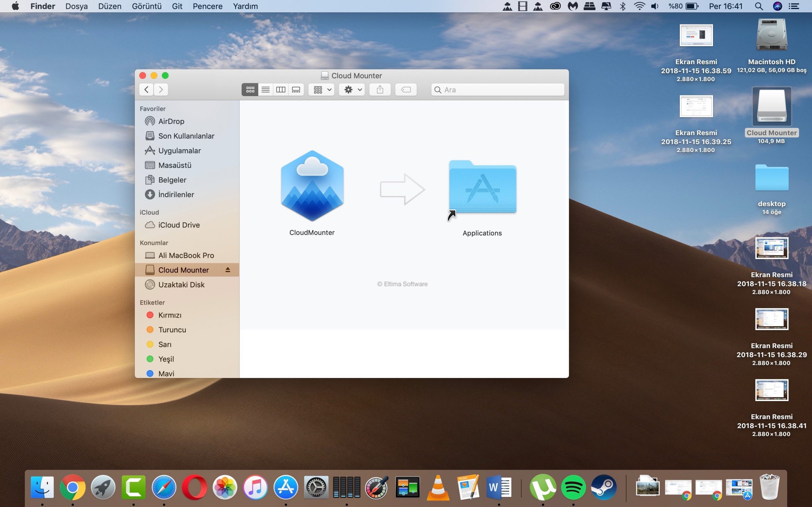Switch to list view mode
The height and width of the screenshot is (507, 812).
tap(265, 90)
